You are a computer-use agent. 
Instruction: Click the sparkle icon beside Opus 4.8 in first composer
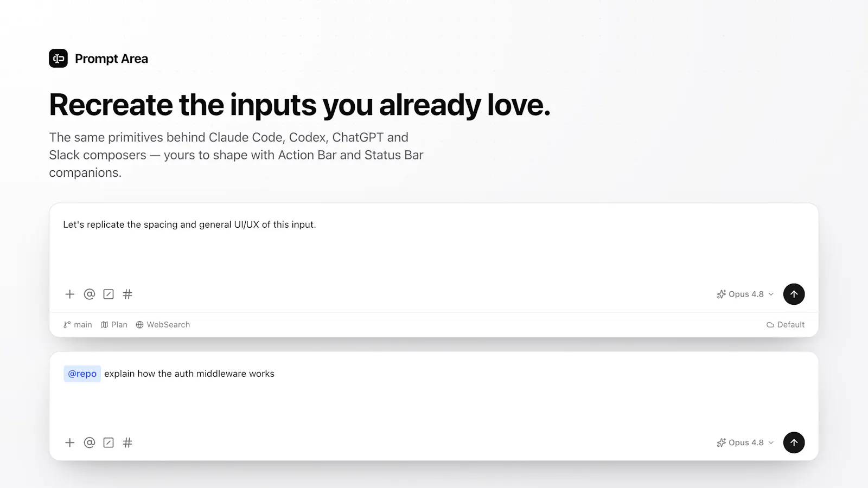coord(721,294)
